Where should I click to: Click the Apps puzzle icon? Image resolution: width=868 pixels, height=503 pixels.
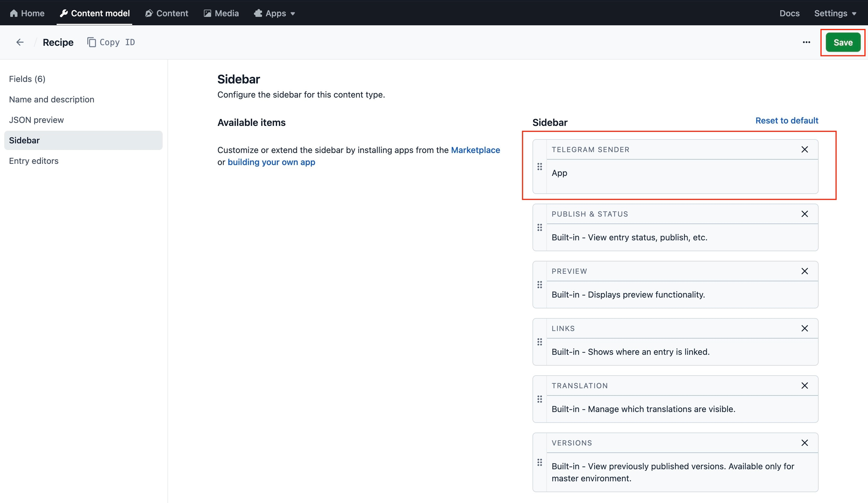(x=259, y=13)
